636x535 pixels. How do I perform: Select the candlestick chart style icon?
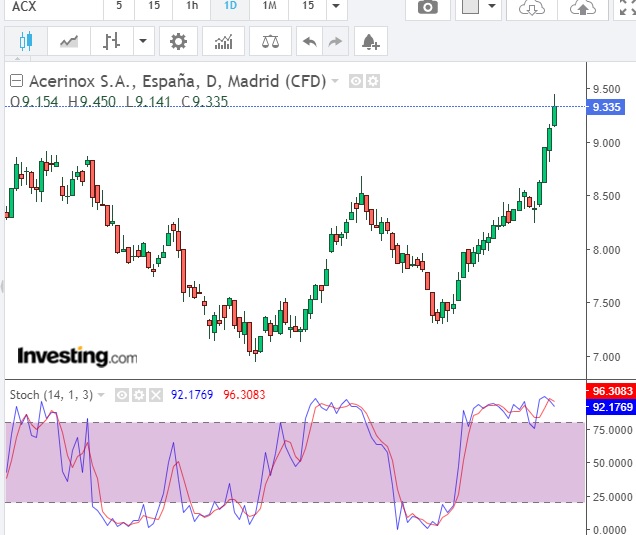click(26, 41)
